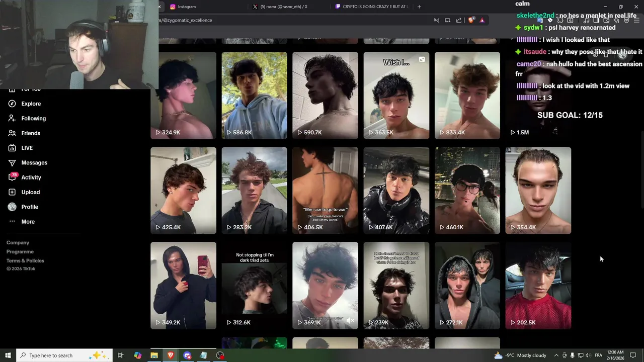
Task: Open the video with 833.4K views
Action: pos(467,96)
